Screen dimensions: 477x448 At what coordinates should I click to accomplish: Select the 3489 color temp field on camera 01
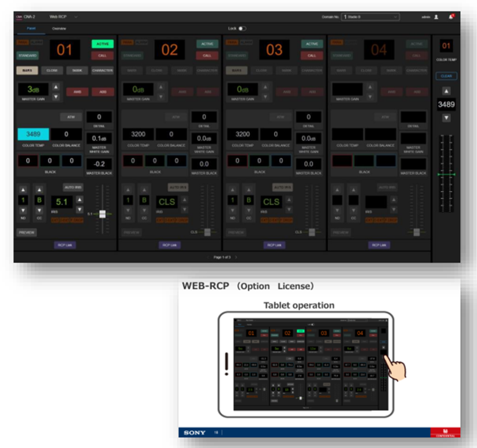pos(33,134)
